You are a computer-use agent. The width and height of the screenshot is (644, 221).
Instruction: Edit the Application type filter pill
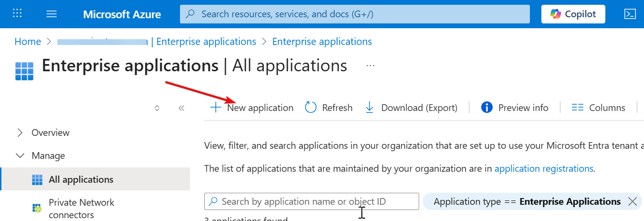527,201
